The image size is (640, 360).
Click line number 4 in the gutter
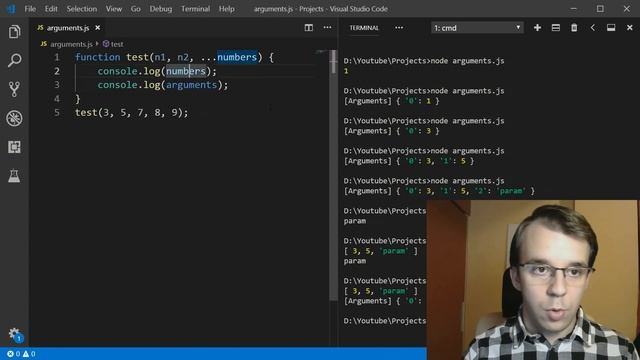(57, 99)
